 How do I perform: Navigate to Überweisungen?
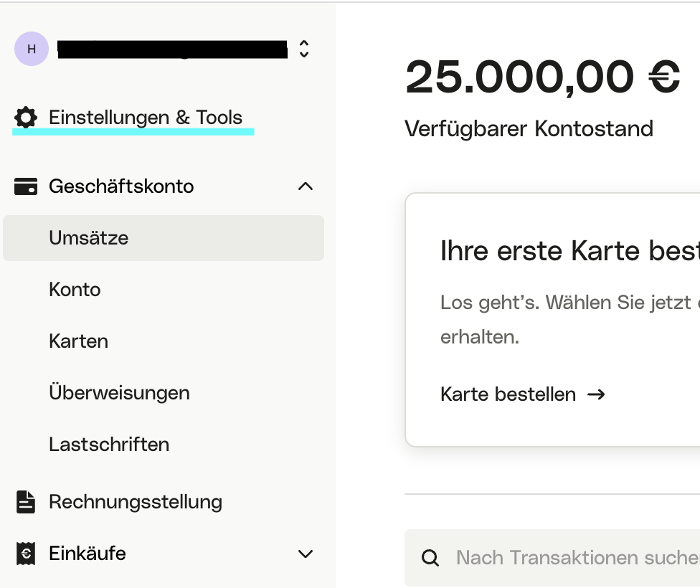point(119,393)
